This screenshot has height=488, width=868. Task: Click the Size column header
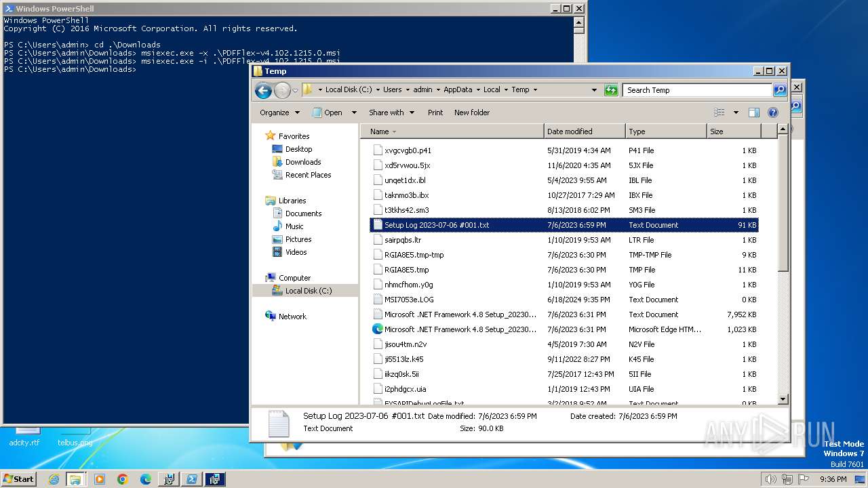coord(734,131)
